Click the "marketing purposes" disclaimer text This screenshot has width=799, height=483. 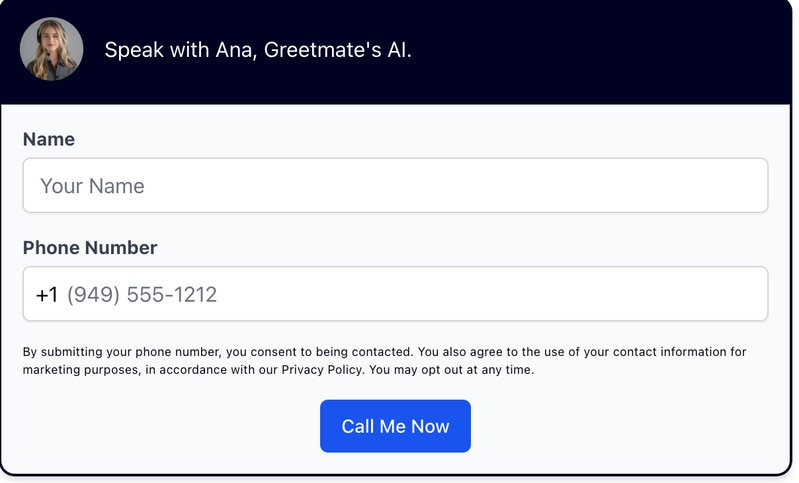[x=74, y=370]
